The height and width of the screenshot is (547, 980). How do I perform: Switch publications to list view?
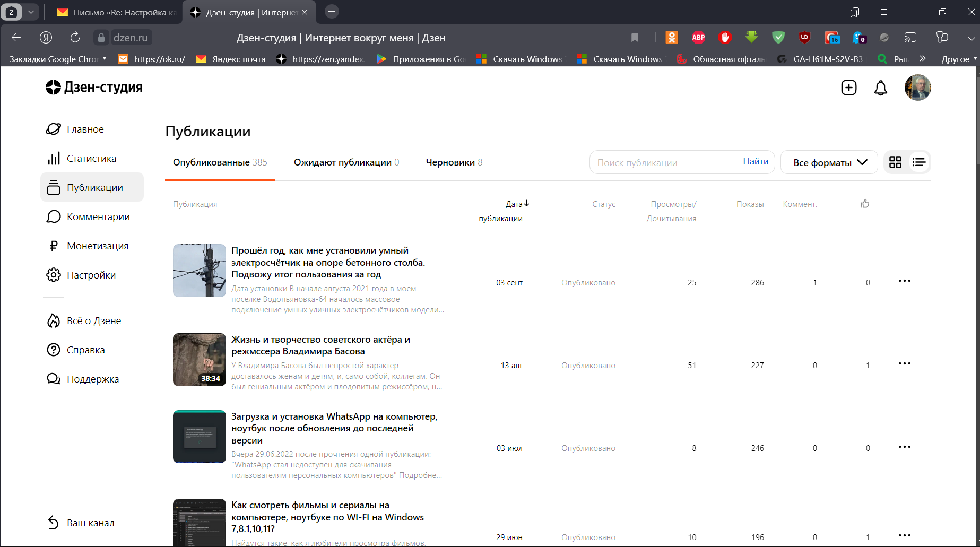(918, 162)
